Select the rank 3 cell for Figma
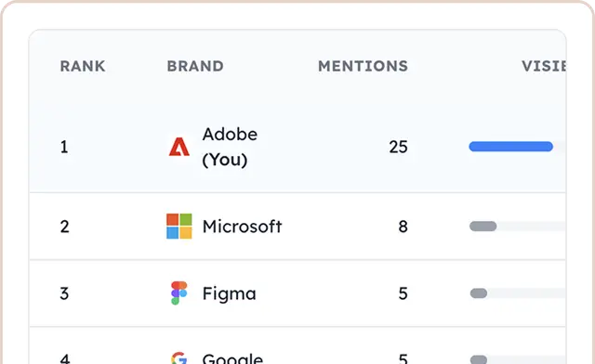 point(64,293)
